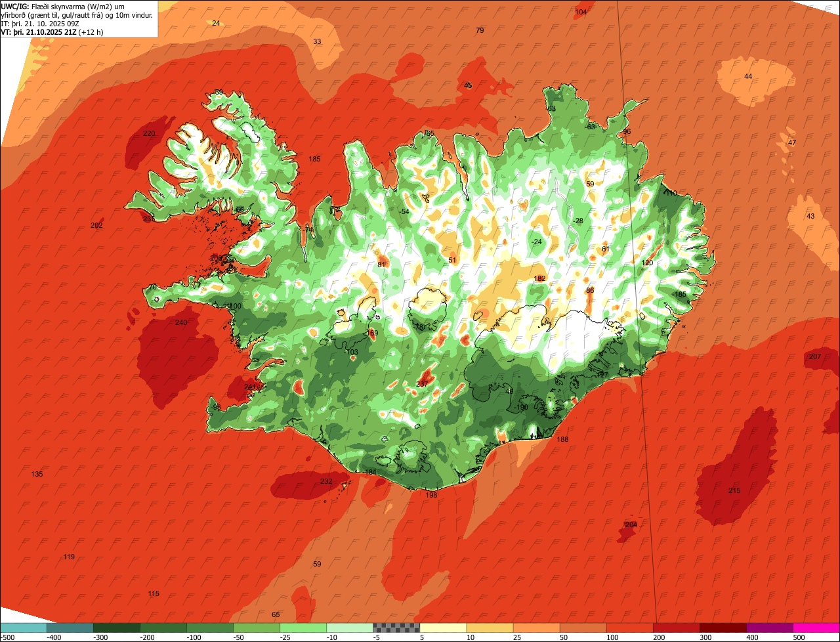Click the checkered -5 to 5 legend swatch
Viewport: 840px width, 642px height.
(396, 628)
